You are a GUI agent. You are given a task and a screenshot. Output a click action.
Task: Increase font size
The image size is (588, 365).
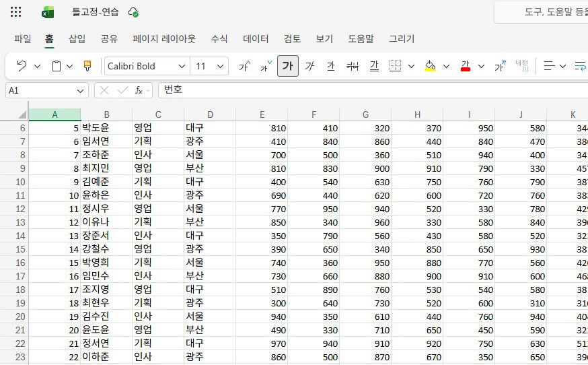tap(244, 66)
